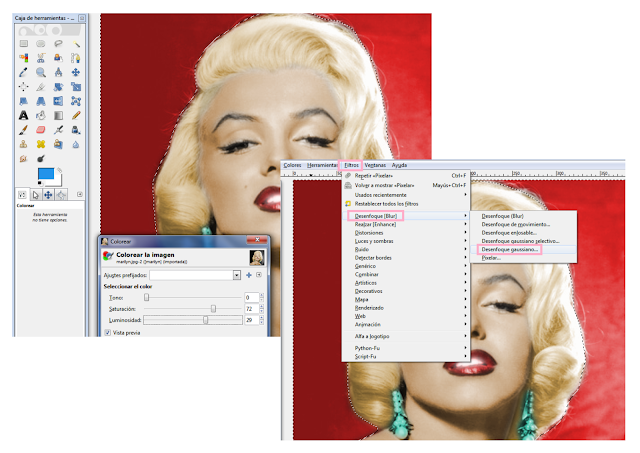Select the Pencil tool
The image size is (640, 453).
76,115
